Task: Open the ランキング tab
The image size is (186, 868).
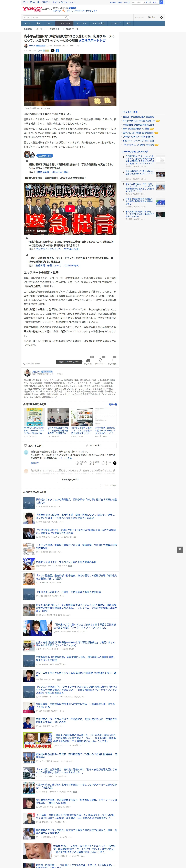Action: [x=115, y=24]
